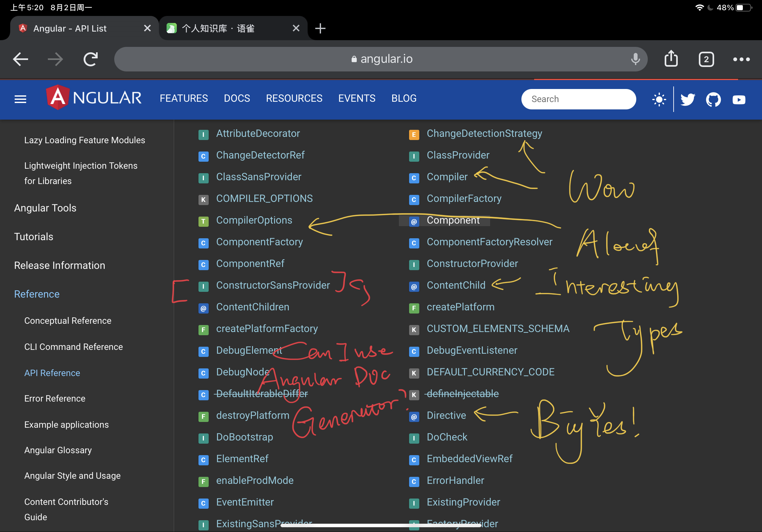The height and width of the screenshot is (532, 762).
Task: Expand the Tutorials sidebar section
Action: [x=34, y=236]
